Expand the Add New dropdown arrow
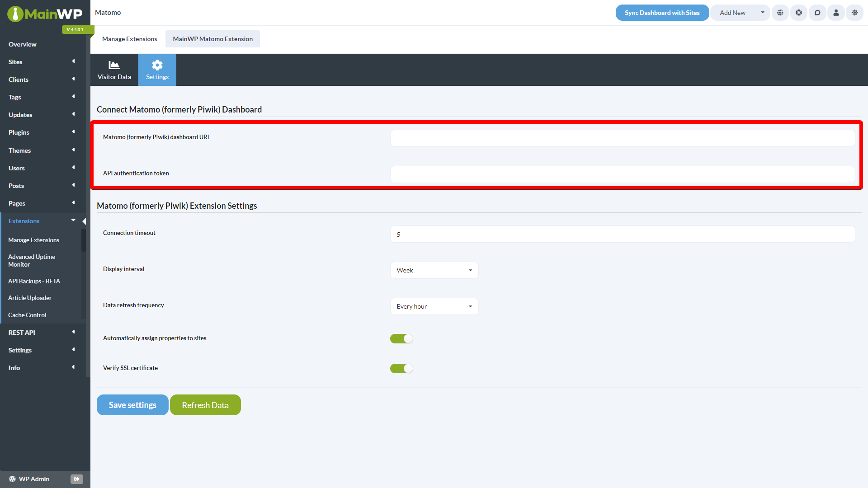The width and height of the screenshot is (868, 488). [x=763, y=13]
